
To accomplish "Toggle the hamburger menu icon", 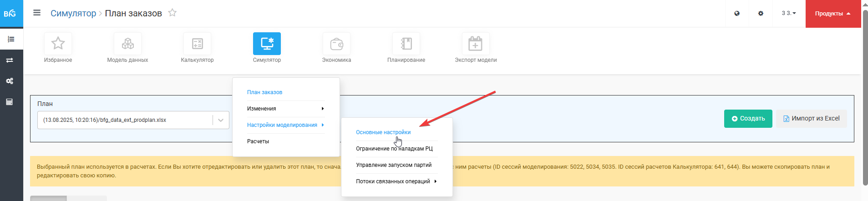I will 37,13.
